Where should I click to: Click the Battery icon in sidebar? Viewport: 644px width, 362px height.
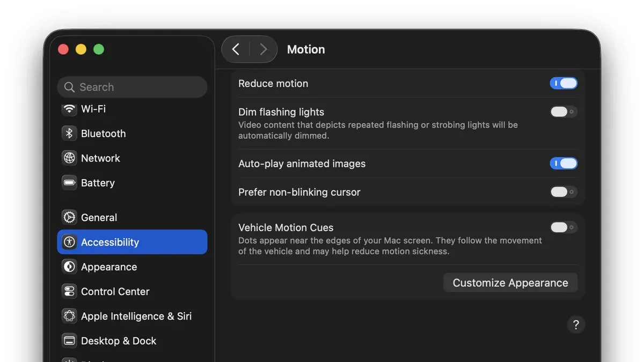click(x=69, y=183)
